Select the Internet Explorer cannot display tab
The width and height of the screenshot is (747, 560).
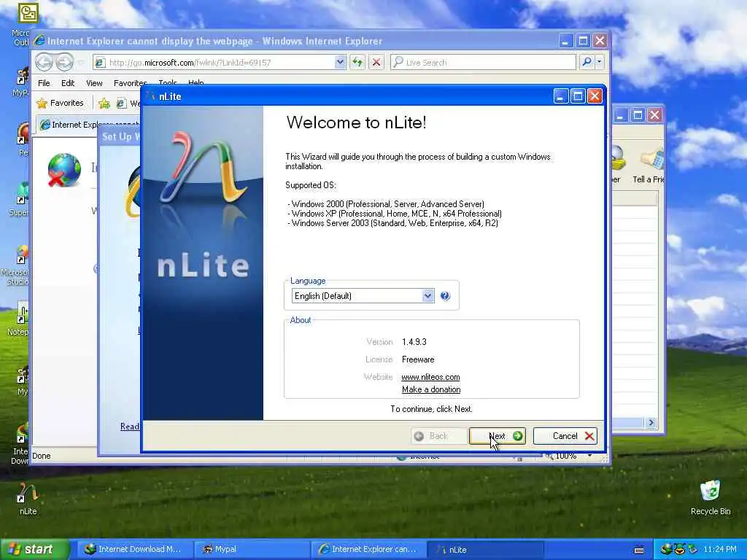point(90,125)
